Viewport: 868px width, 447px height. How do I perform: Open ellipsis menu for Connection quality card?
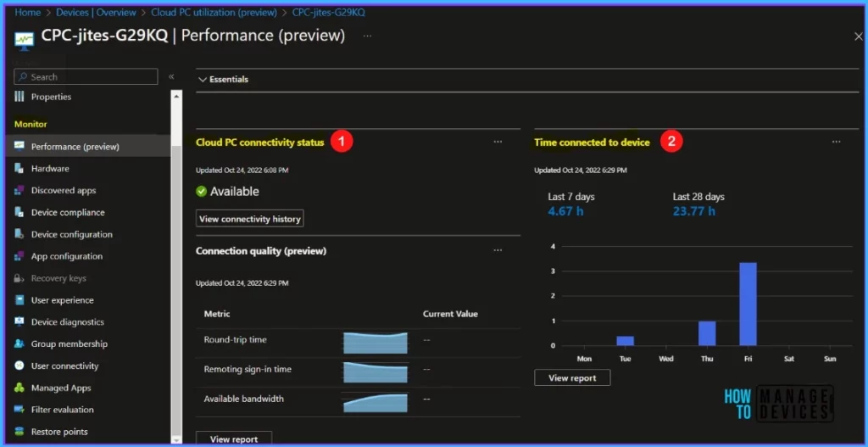click(498, 250)
